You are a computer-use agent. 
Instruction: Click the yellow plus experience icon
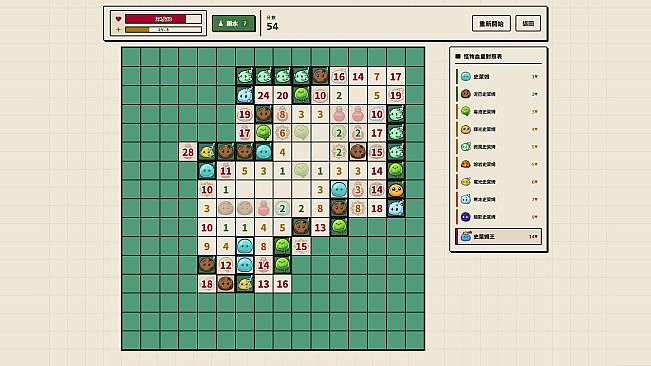tap(118, 29)
